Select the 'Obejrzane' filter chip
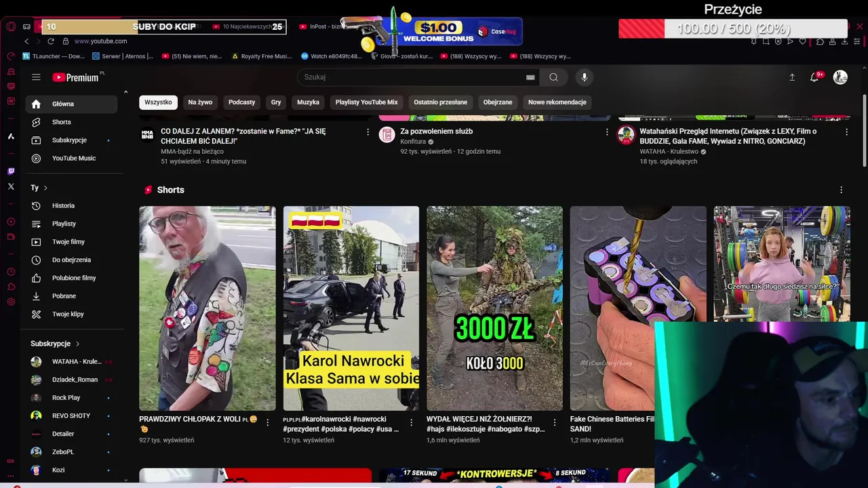868x488 pixels. pos(498,102)
